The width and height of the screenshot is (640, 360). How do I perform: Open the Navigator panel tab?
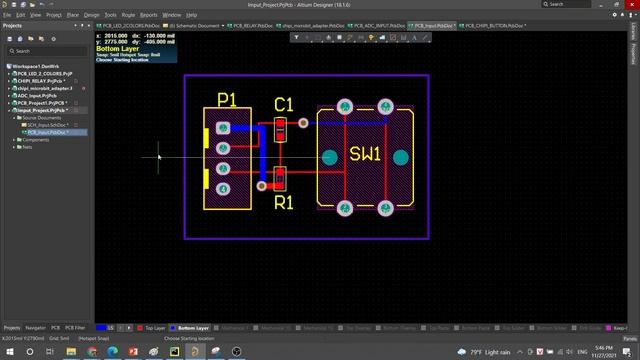point(36,328)
